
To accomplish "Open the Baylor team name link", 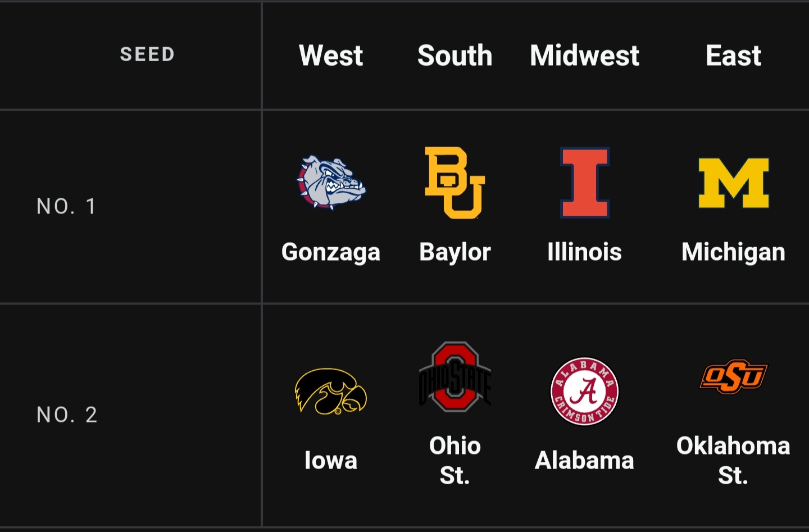I will click(455, 252).
